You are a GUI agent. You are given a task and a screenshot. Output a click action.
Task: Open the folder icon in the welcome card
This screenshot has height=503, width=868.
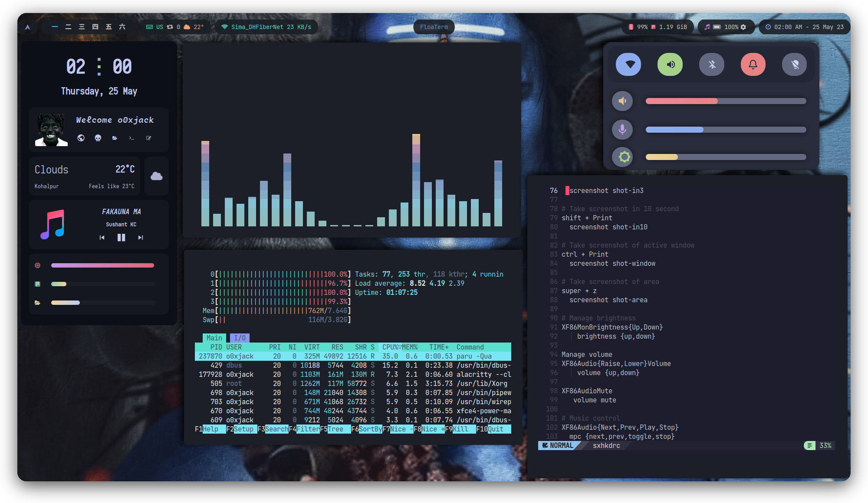(115, 138)
